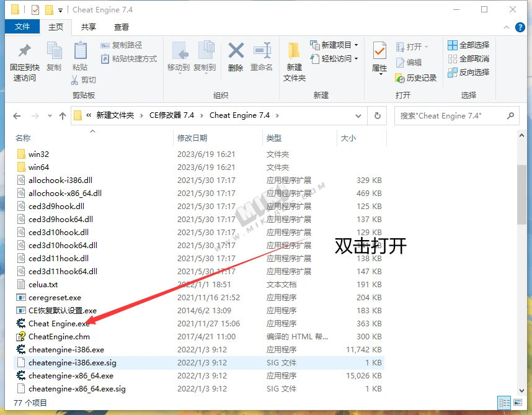The image size is (532, 415).
Task: Click the Back navigation arrow
Action: (x=17, y=116)
